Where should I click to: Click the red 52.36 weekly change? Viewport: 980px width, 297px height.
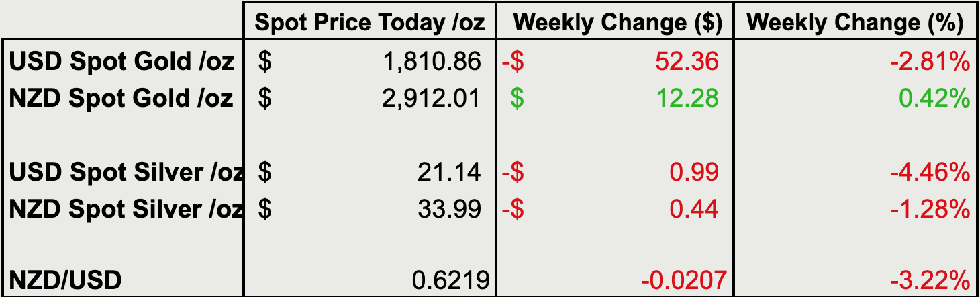coord(687,62)
